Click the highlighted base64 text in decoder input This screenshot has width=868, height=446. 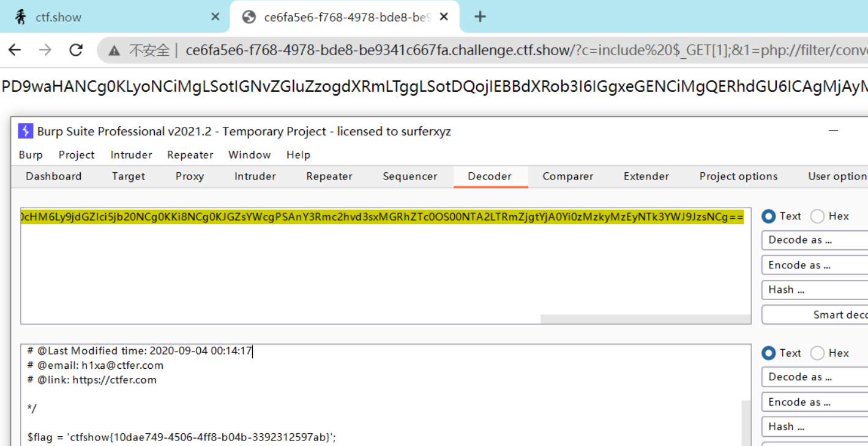click(382, 217)
